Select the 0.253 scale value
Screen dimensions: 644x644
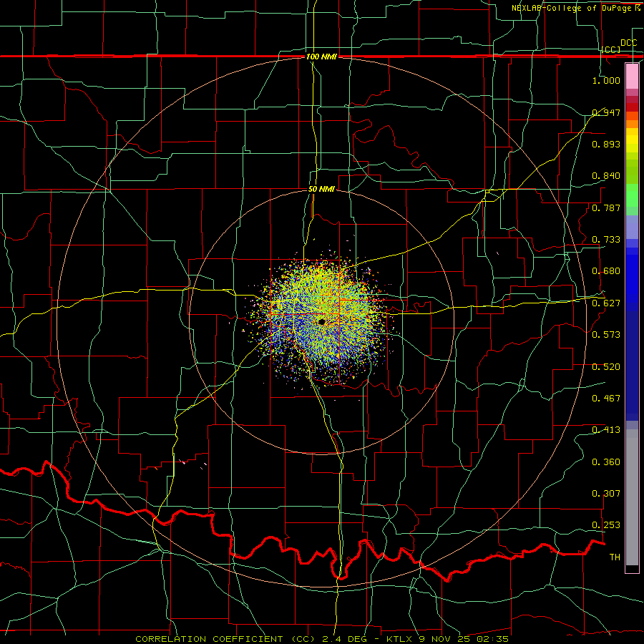pos(606,525)
